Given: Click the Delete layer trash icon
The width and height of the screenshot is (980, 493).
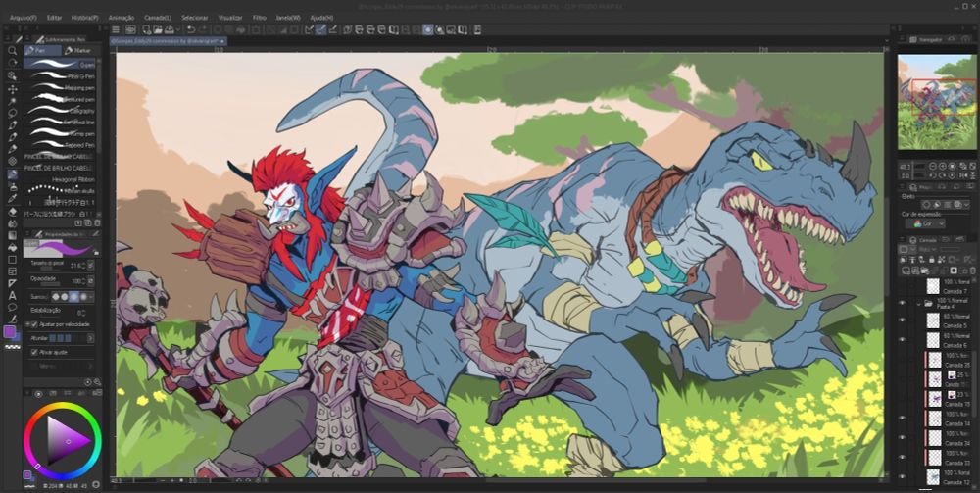Looking at the screenshot, I should point(971,271).
